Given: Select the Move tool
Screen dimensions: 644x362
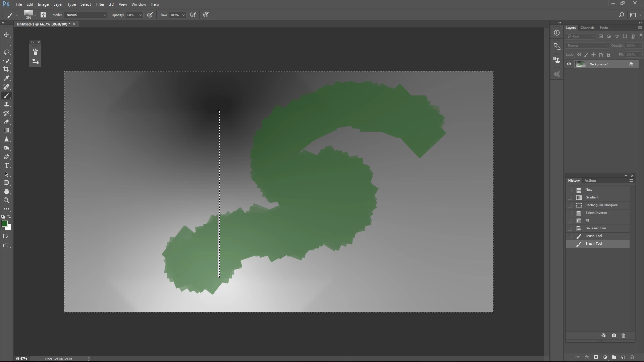Looking at the screenshot, I should point(6,35).
